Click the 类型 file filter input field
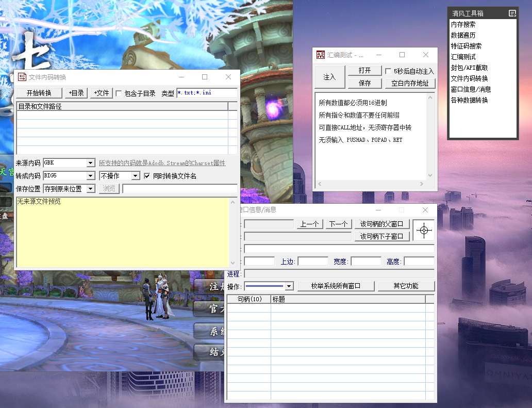 (207, 93)
